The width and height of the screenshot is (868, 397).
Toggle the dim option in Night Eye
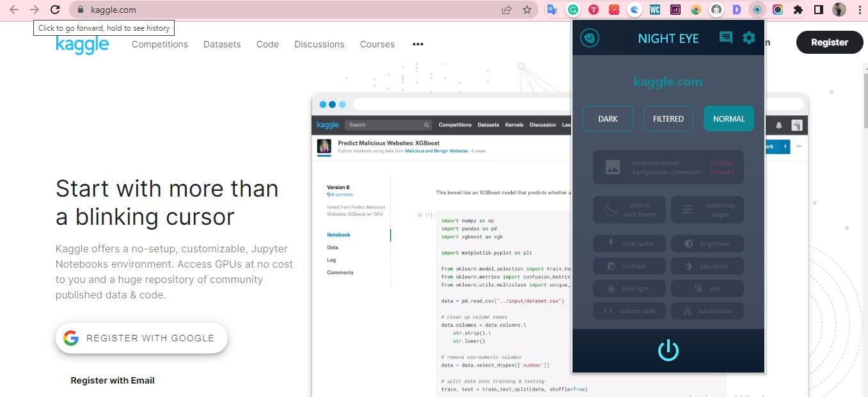(707, 289)
